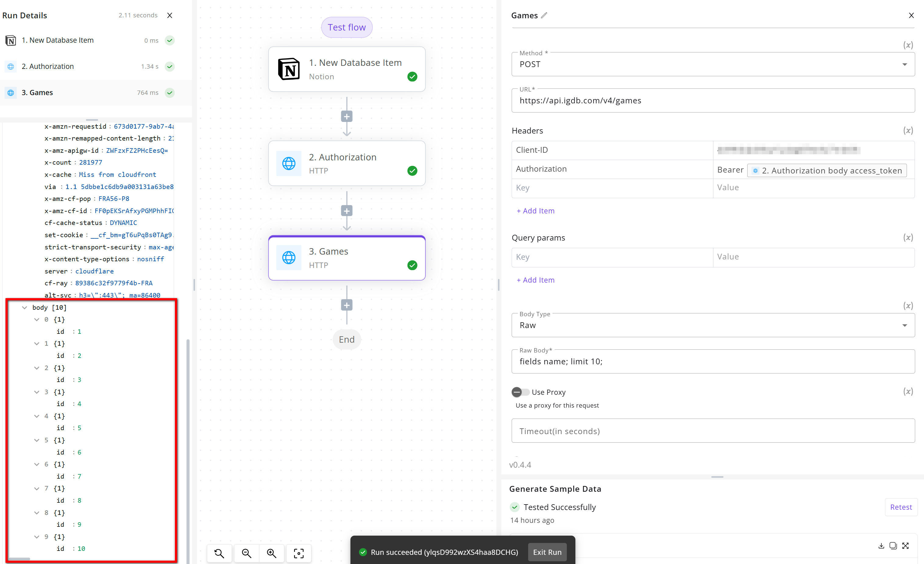Click the empty header Key field
Image resolution: width=924 pixels, height=564 pixels.
(x=612, y=188)
